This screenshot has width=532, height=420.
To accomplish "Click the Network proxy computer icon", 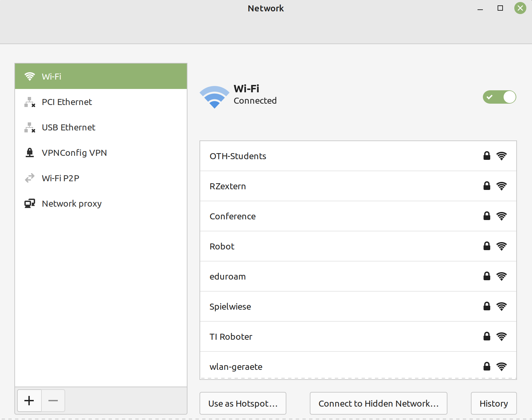I will tap(30, 204).
